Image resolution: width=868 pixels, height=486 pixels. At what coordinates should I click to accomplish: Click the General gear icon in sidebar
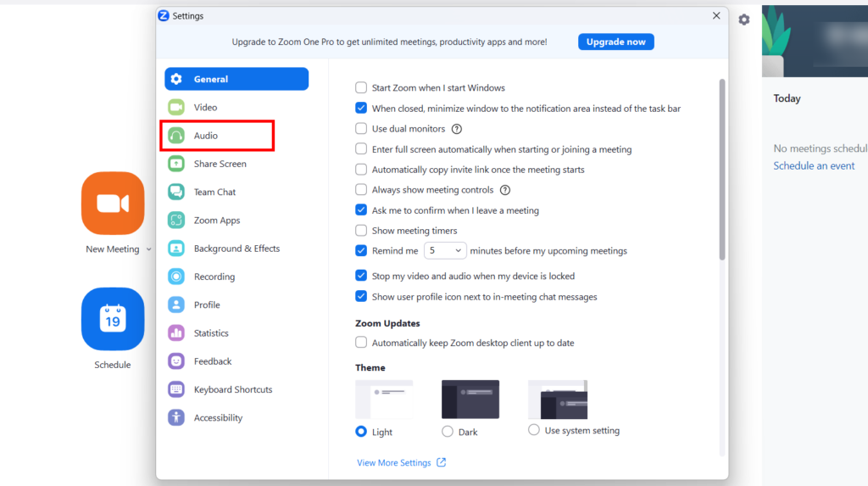point(176,79)
